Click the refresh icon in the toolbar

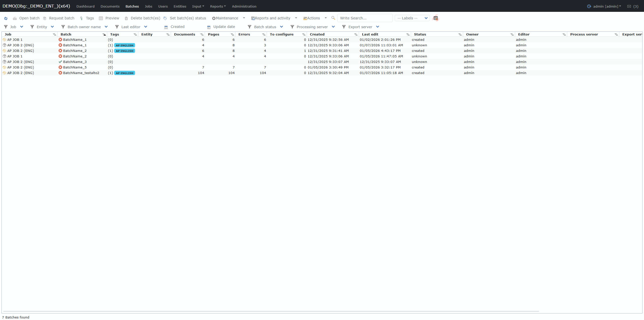(6, 18)
